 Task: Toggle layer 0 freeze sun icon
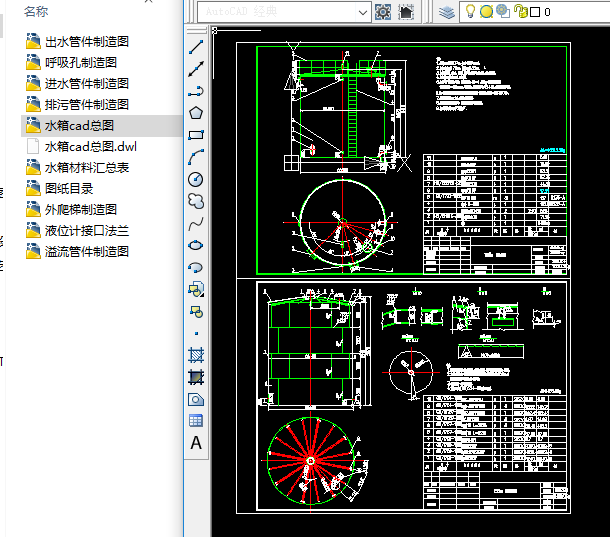point(486,12)
